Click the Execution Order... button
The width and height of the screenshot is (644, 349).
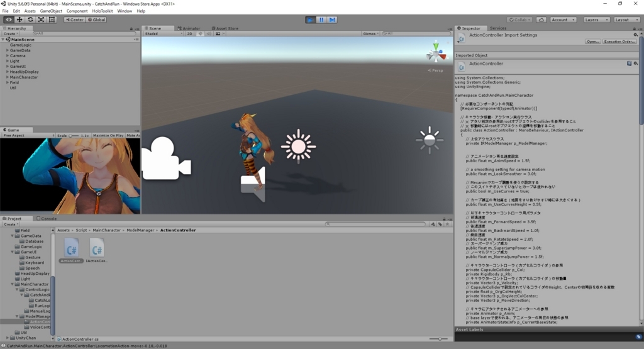pyautogui.click(x=619, y=42)
